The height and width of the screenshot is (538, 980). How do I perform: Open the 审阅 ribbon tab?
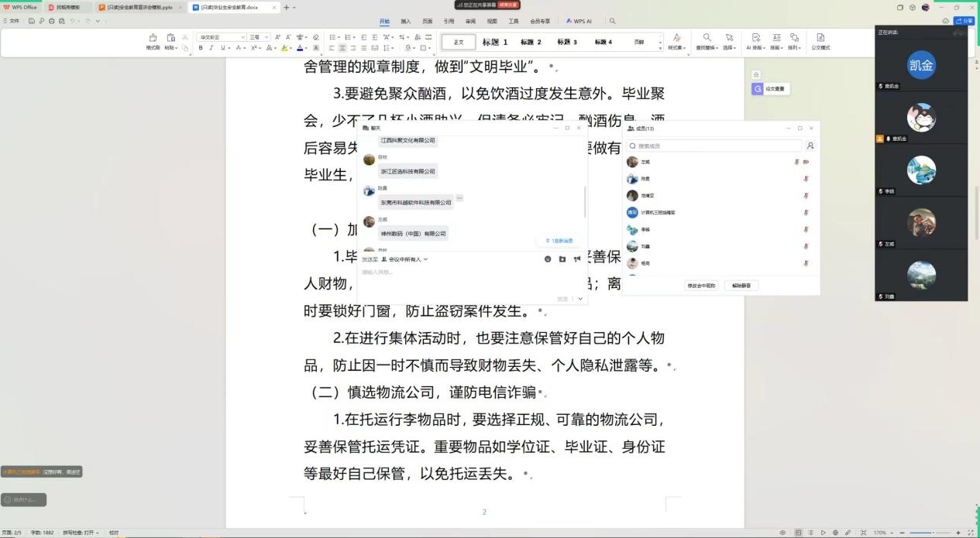click(x=470, y=22)
